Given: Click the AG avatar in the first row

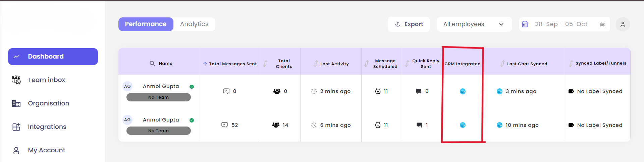Looking at the screenshot, I should tap(127, 86).
